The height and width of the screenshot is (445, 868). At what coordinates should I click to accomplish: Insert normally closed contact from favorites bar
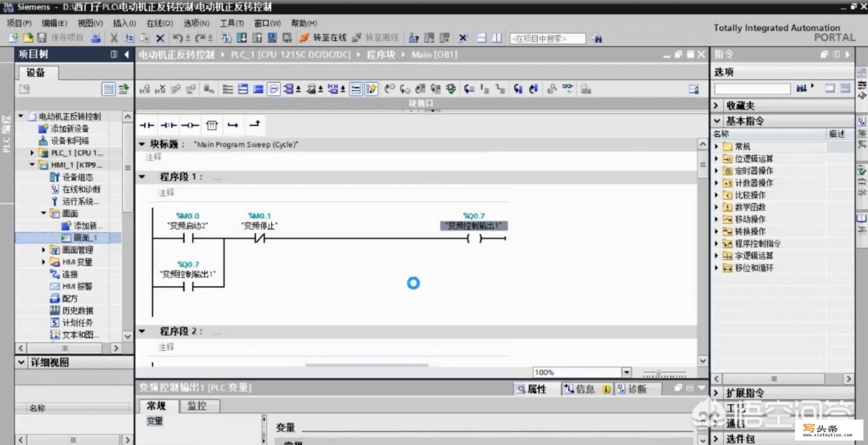click(x=168, y=125)
